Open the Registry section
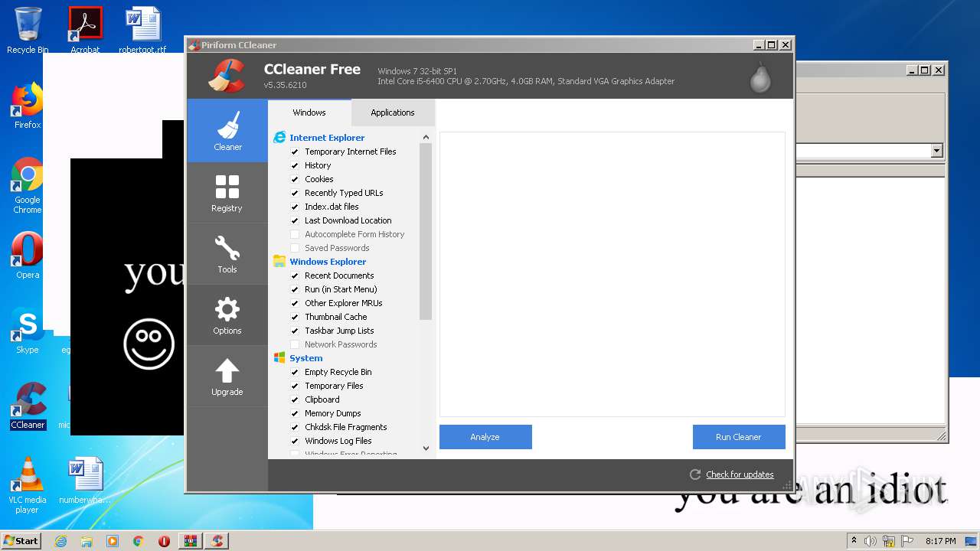Screen dimensions: 980x551 (x=227, y=192)
